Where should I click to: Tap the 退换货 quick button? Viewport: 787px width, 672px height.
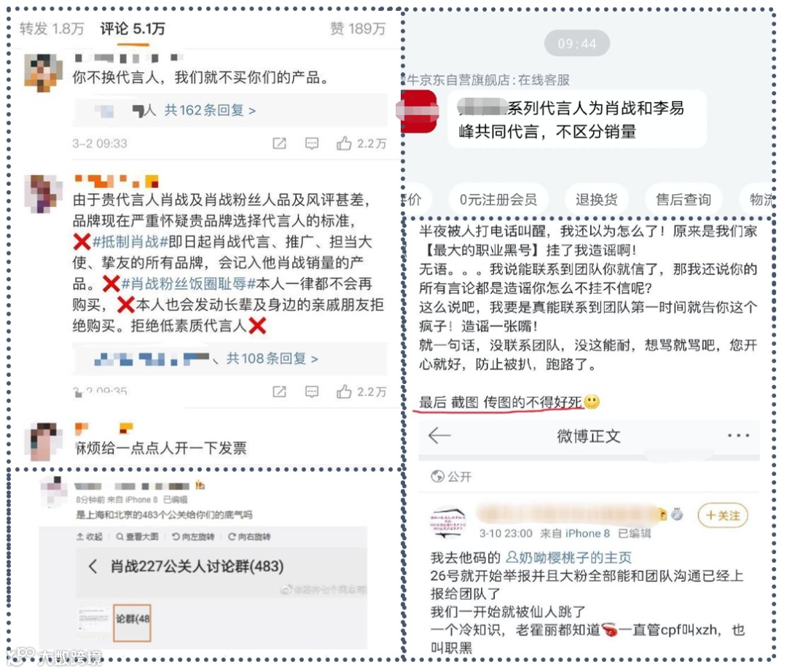click(x=596, y=200)
